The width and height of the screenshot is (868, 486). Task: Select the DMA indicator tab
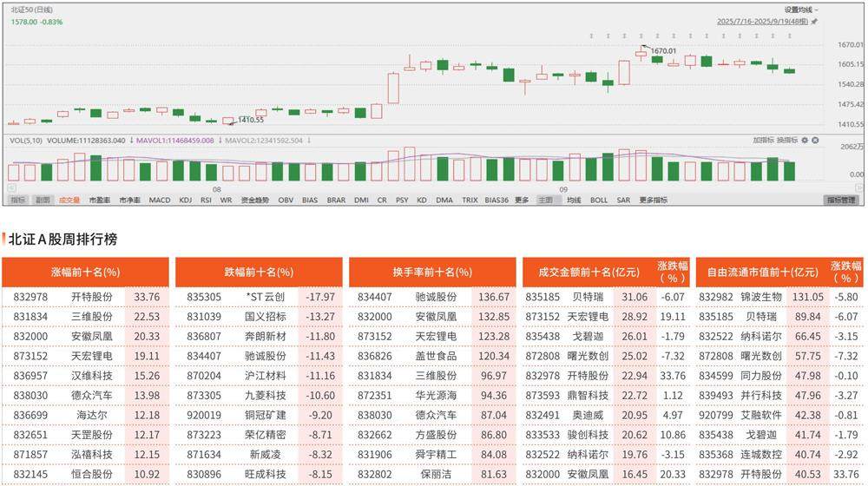444,200
